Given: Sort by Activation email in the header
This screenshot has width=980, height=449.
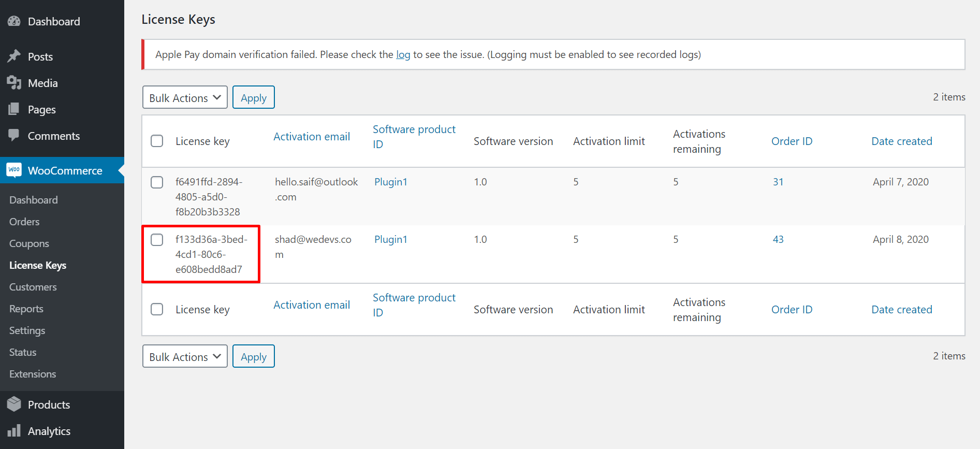Looking at the screenshot, I should [312, 137].
